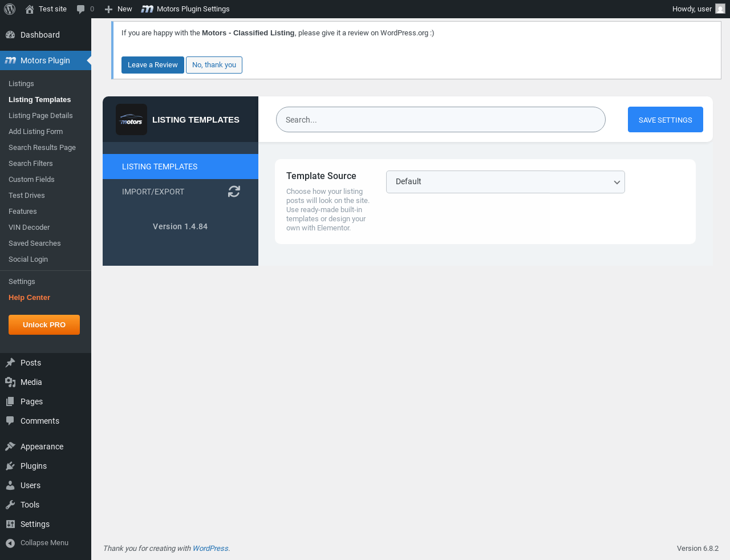Click the WordPress footer link
Screen dimensions: 730x560
click(x=210, y=549)
